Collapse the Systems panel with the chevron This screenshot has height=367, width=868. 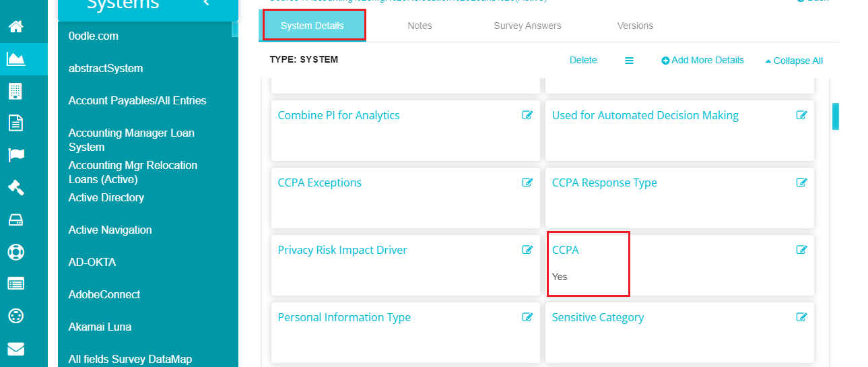[x=206, y=3]
